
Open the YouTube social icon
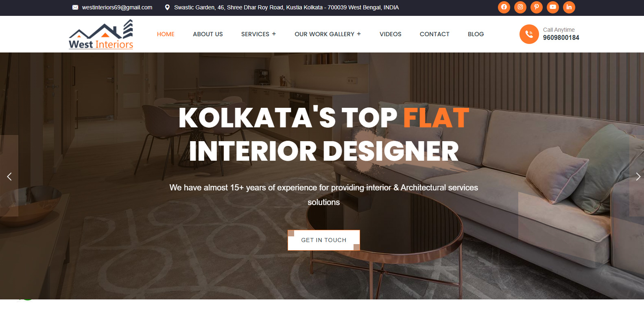click(x=552, y=7)
